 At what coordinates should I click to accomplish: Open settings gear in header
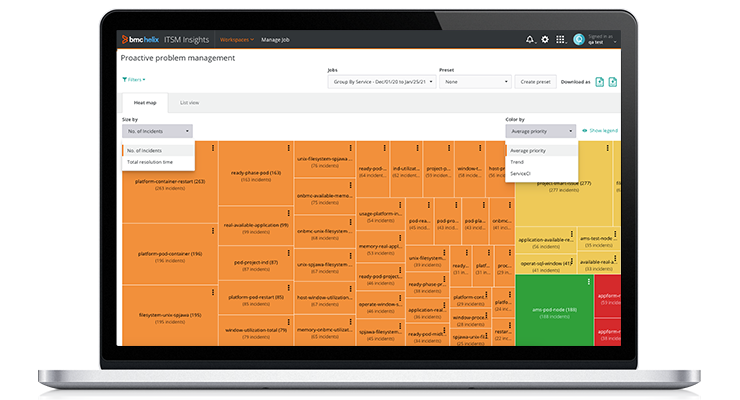point(545,39)
